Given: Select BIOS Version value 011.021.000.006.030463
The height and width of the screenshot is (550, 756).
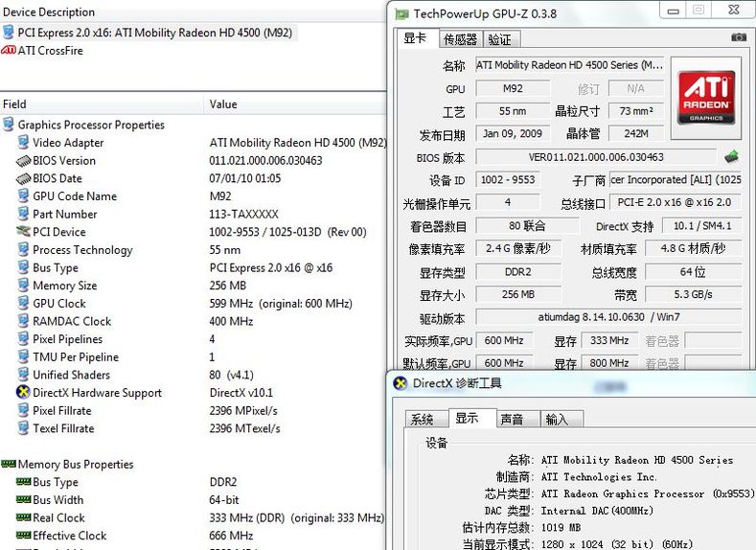Looking at the screenshot, I should [265, 161].
